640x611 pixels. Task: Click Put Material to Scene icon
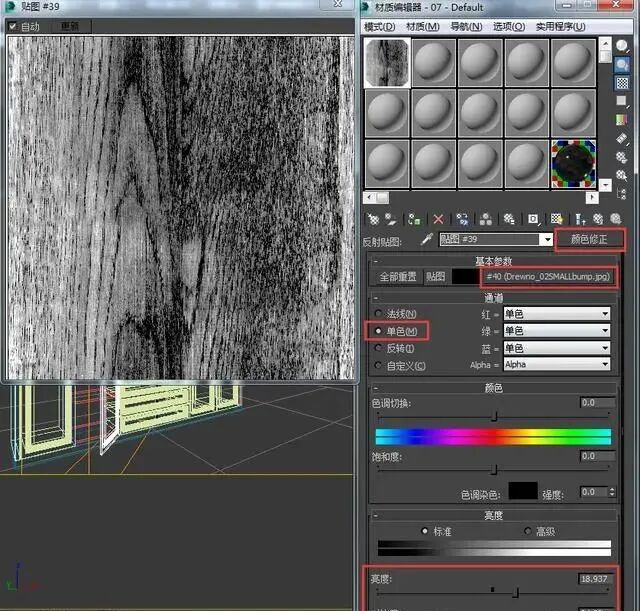(x=391, y=219)
